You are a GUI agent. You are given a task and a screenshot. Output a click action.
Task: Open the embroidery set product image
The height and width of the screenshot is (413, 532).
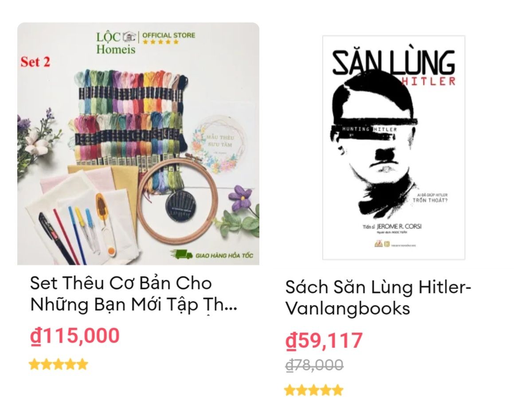[138, 144]
